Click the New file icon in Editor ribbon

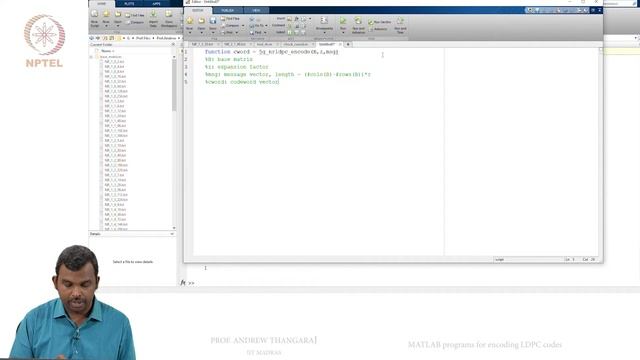tap(190, 21)
